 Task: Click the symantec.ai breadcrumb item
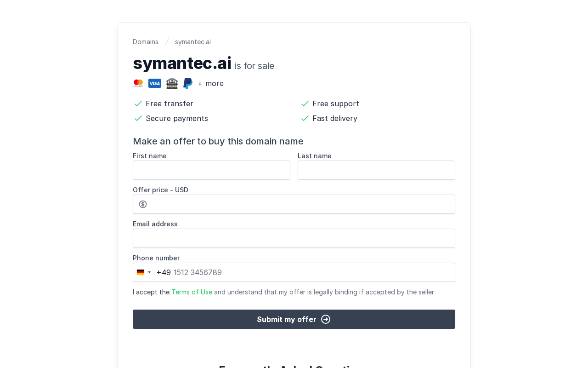coord(193,42)
